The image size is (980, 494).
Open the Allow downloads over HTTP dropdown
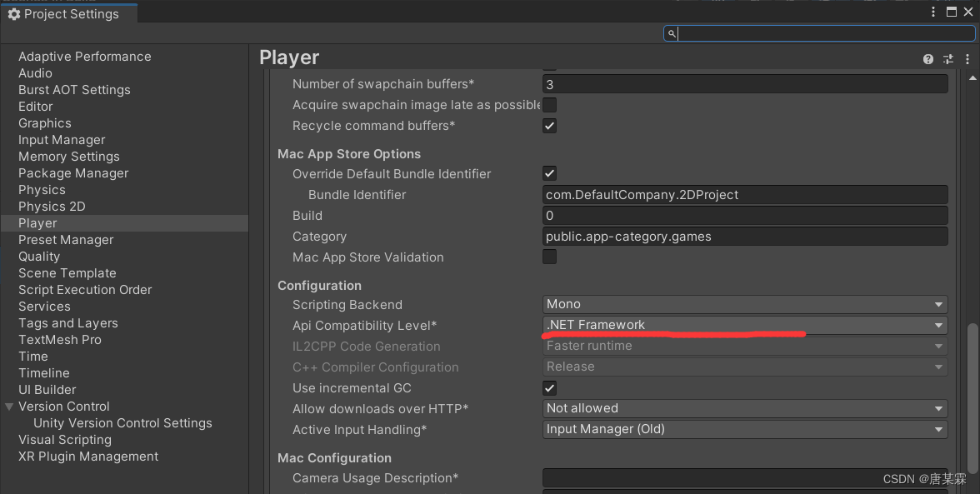(744, 408)
